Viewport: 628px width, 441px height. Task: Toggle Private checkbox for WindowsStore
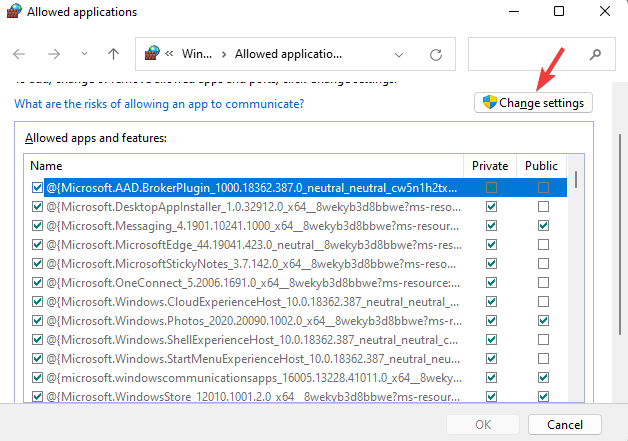(491, 397)
